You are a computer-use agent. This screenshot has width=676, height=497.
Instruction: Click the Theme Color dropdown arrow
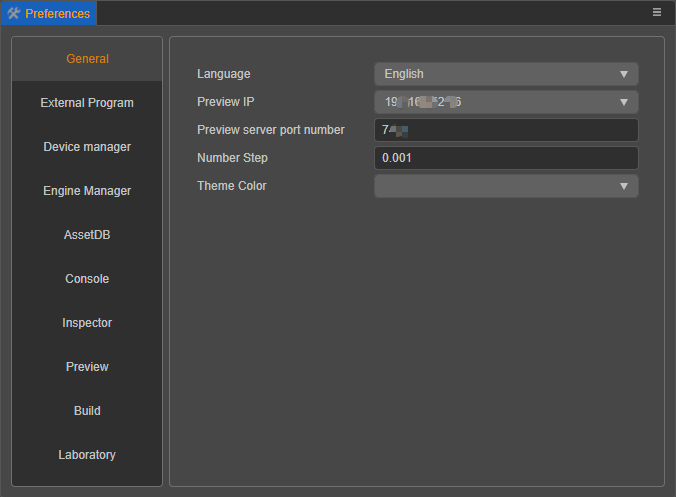(x=623, y=186)
